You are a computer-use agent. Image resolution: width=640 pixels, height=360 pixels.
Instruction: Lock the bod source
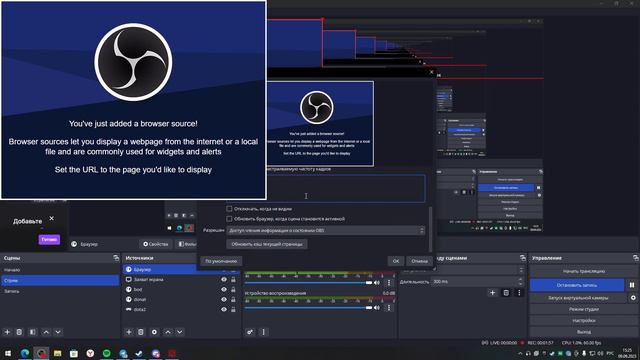233,289
